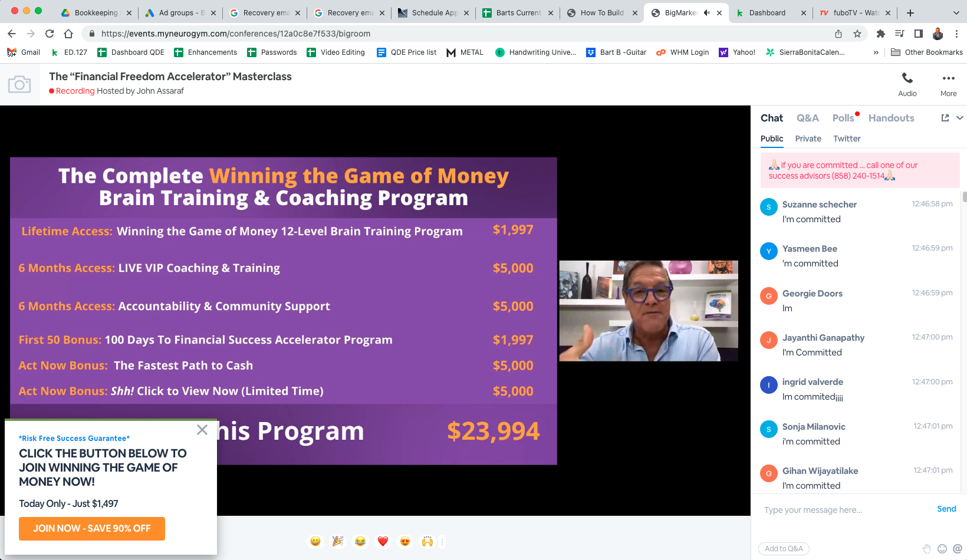Image resolution: width=967 pixels, height=560 pixels.
Task: Open the Chrome three-dot menu
Action: point(956,34)
